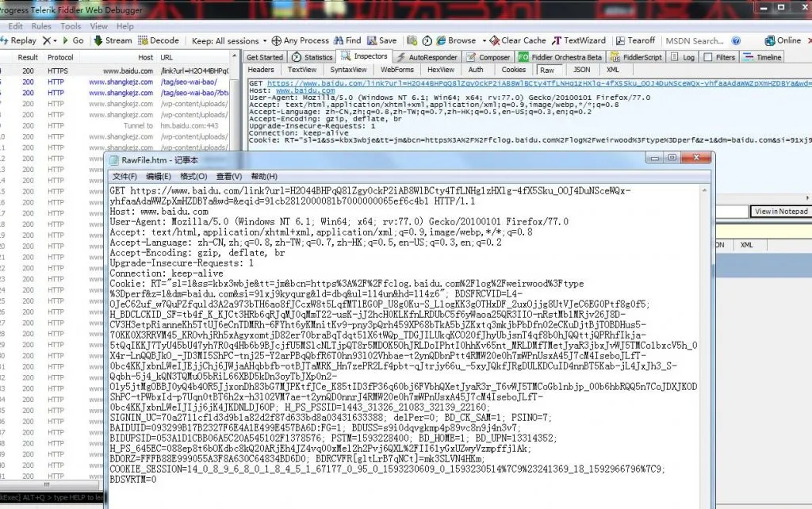Click the Host www.baidu.com link in Raw view
812x509 pixels.
(305, 90)
